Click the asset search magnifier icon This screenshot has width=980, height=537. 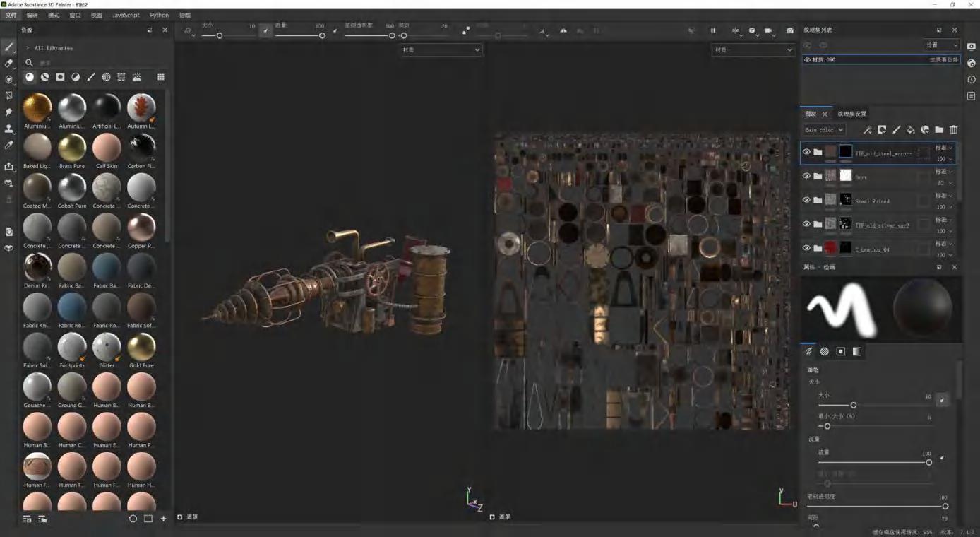pos(29,62)
